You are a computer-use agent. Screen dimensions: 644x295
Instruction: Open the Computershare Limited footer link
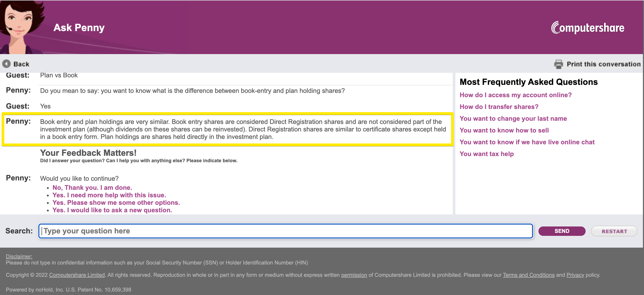[77, 275]
